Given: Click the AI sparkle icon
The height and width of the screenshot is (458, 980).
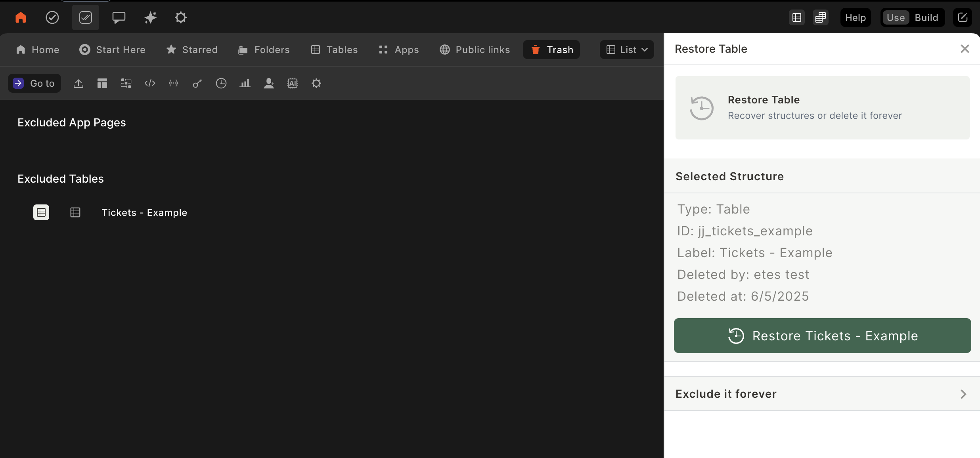Looking at the screenshot, I should 150,17.
